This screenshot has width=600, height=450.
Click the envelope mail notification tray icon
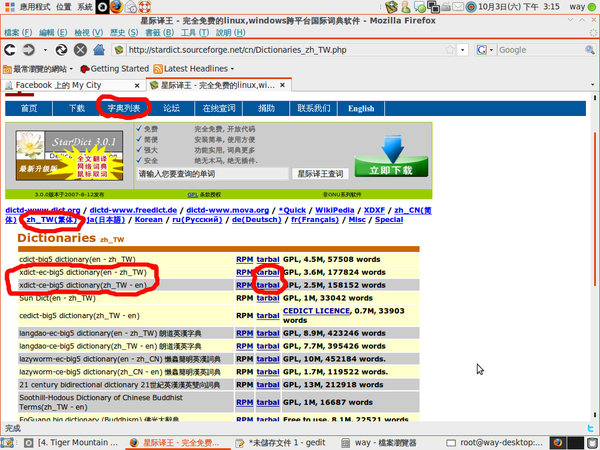click(458, 7)
